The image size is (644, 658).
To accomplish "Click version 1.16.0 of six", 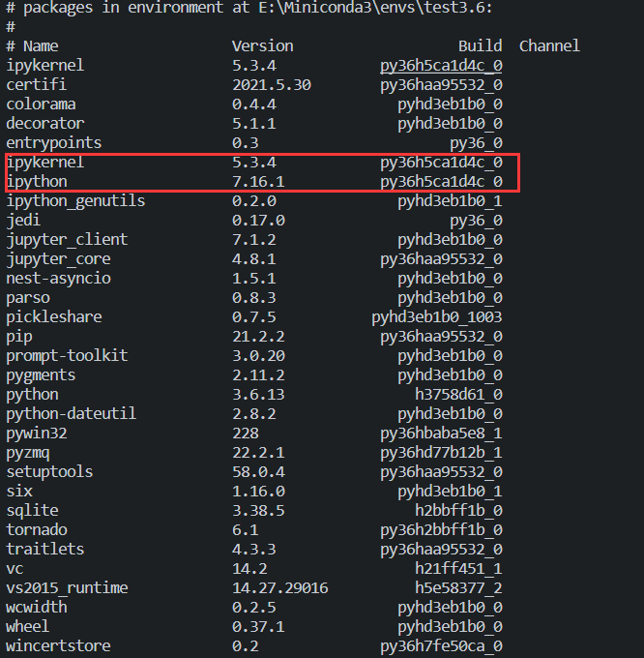I will (258, 491).
